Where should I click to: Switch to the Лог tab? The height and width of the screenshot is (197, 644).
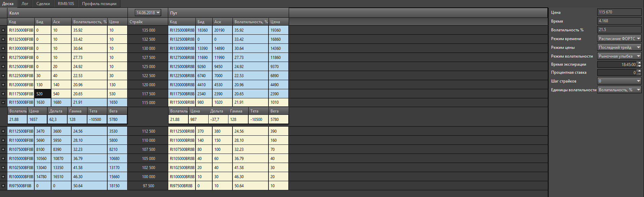(x=25, y=4)
